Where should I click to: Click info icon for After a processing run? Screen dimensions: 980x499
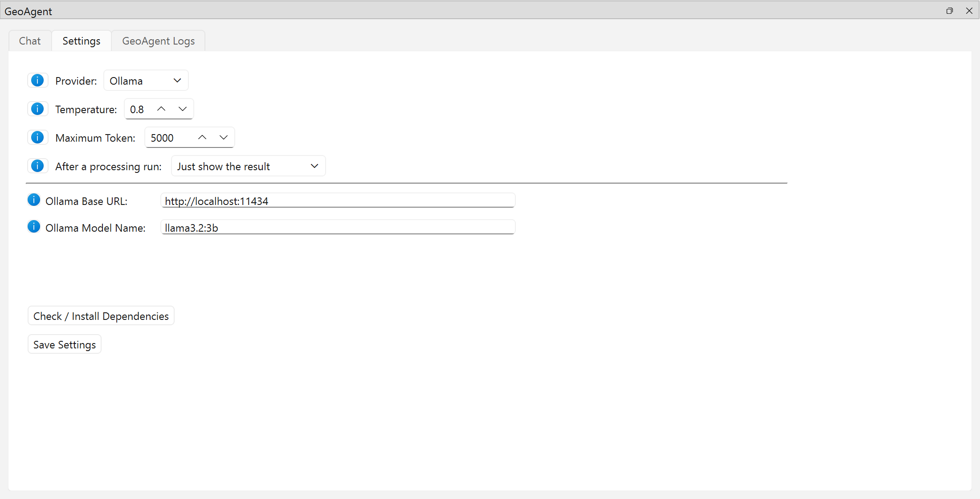click(x=37, y=166)
